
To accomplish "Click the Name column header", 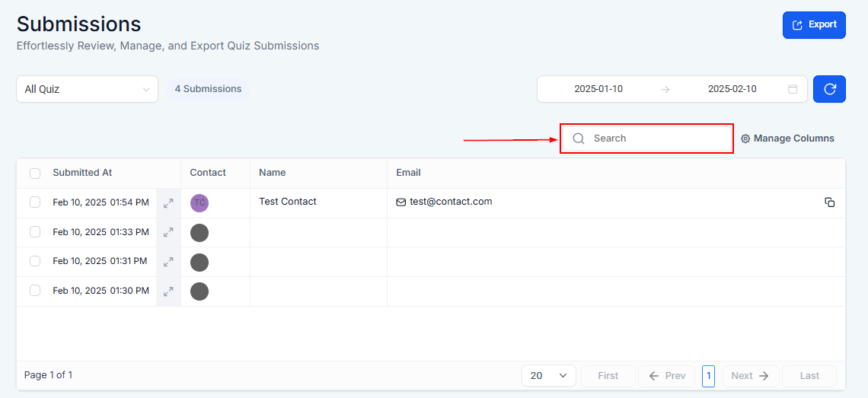I will pos(273,173).
